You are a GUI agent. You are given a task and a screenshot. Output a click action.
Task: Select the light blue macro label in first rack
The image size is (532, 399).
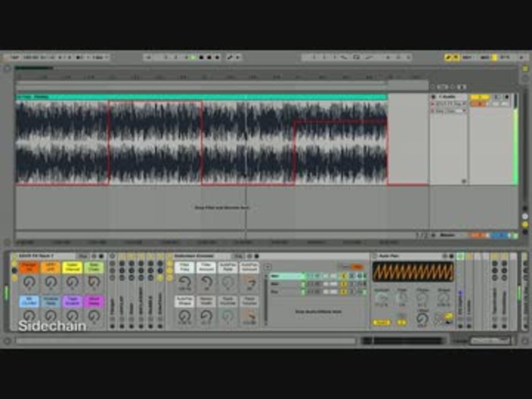pyautogui.click(x=29, y=301)
